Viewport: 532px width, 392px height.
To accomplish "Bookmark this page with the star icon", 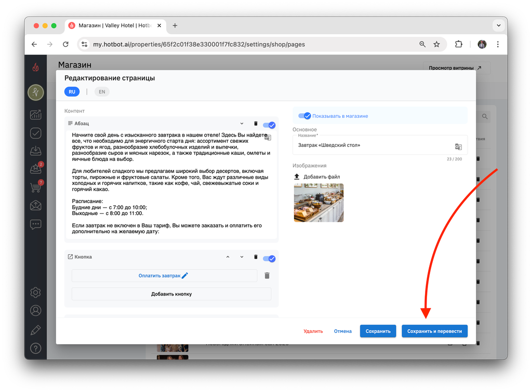I will [x=436, y=45].
